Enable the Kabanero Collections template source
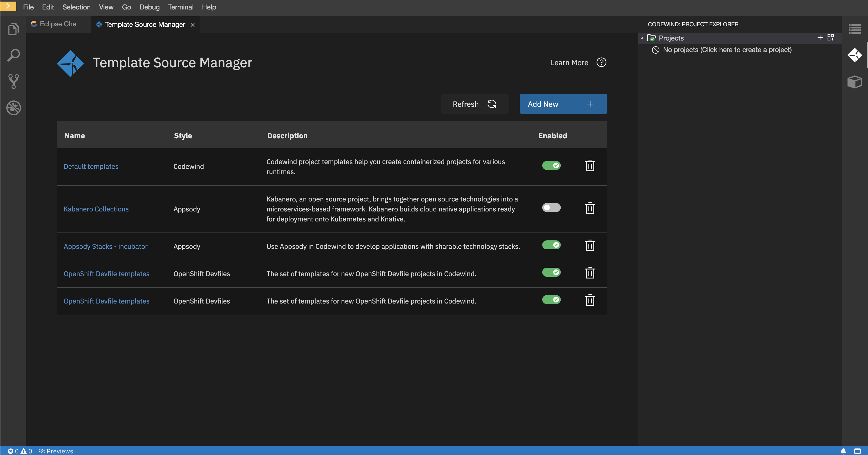Viewport: 868px width, 455px height. click(551, 208)
